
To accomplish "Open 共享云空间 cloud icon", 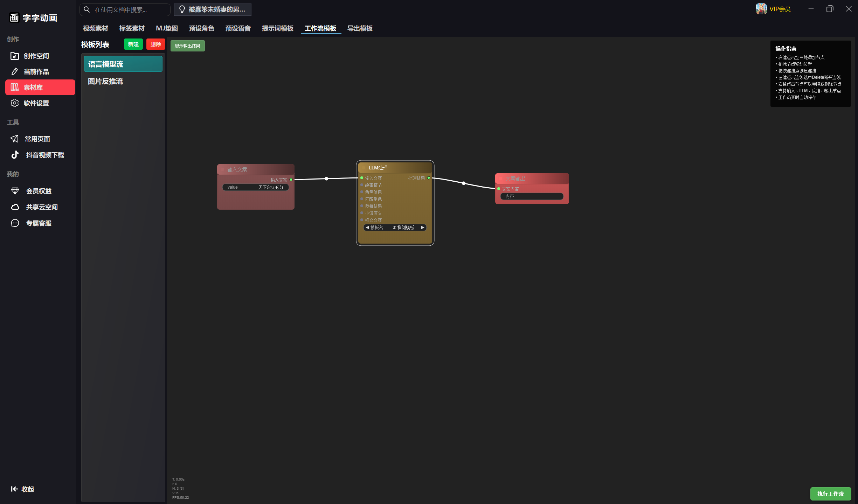I will pyautogui.click(x=15, y=207).
